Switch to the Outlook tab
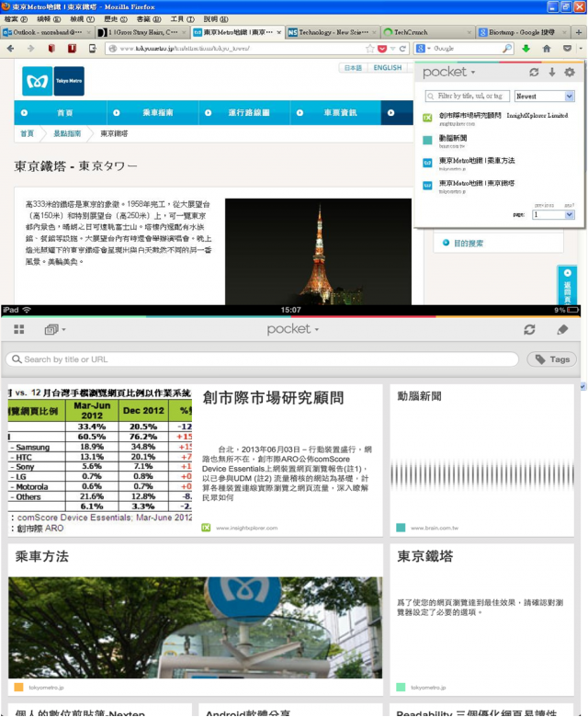This screenshot has height=717, width=588. tap(47, 32)
